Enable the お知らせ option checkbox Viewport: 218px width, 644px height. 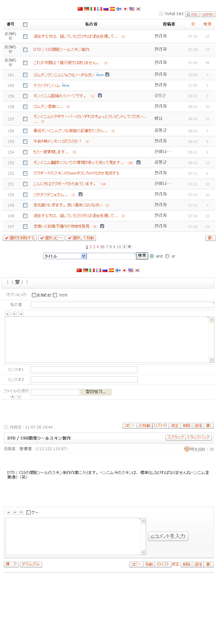tap(34, 295)
